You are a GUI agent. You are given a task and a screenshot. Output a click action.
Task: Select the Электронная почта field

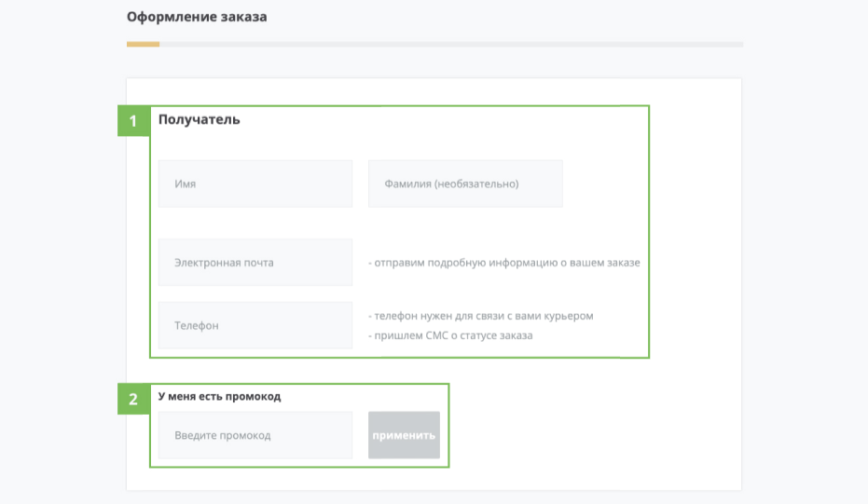255,263
